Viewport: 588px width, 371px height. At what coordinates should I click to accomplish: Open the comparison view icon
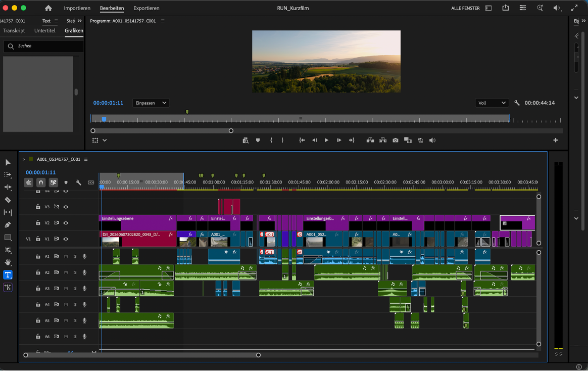(x=408, y=141)
